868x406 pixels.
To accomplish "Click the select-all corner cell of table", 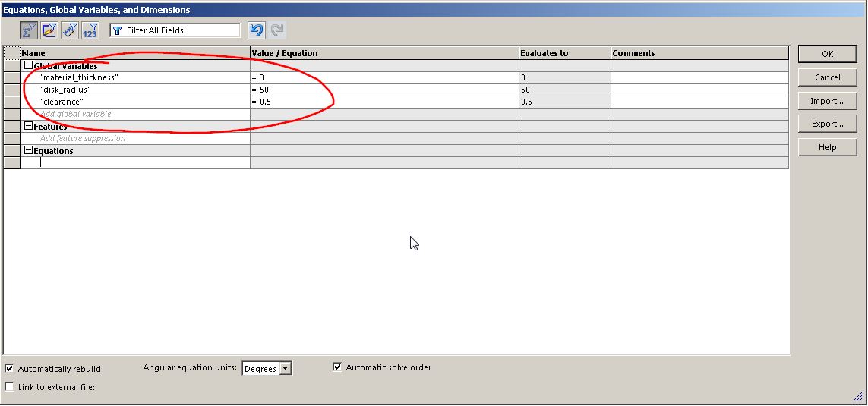I will click(11, 53).
